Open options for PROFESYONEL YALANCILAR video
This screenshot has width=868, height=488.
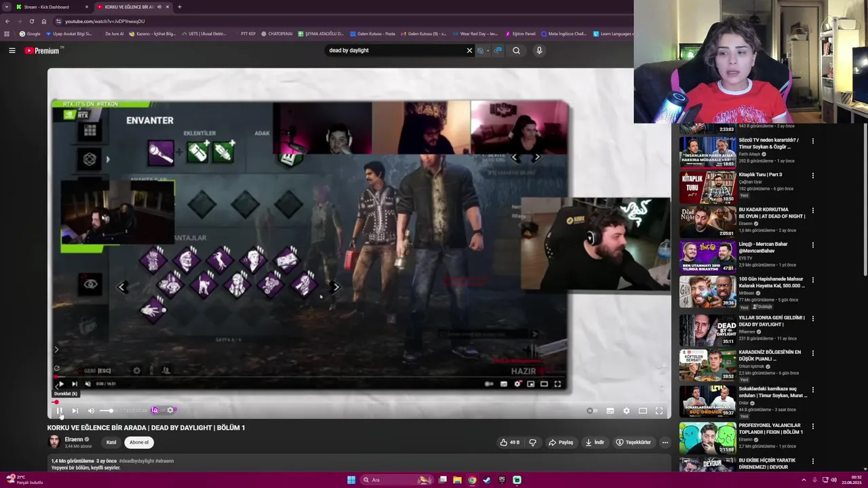[812, 426]
